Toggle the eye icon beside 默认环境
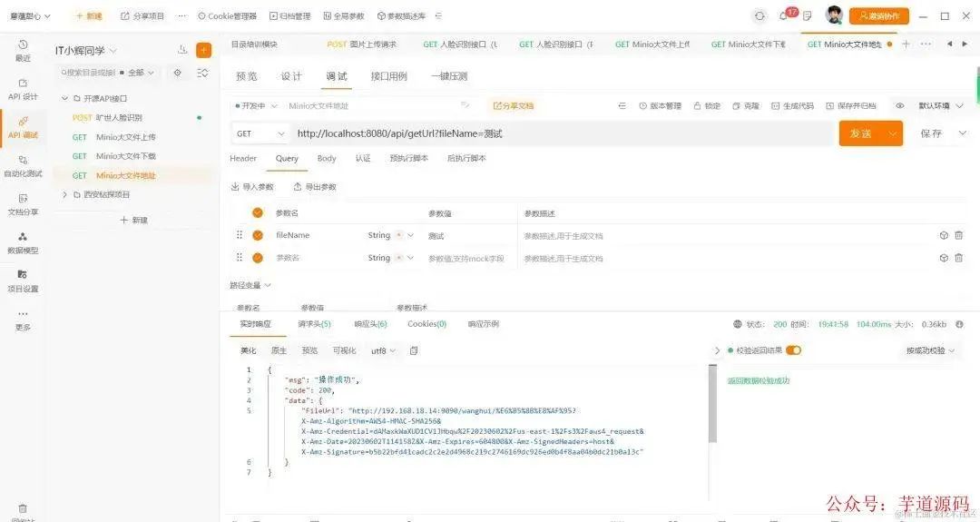Screen dimensions: 980x522 (x=900, y=105)
